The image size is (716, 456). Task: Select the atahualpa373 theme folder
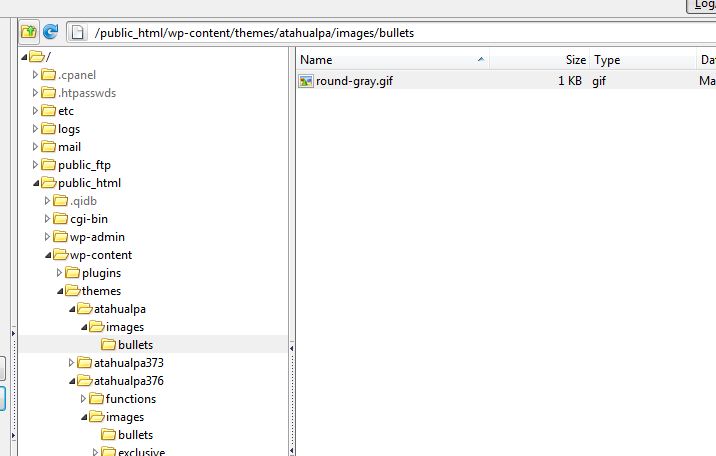(x=129, y=363)
